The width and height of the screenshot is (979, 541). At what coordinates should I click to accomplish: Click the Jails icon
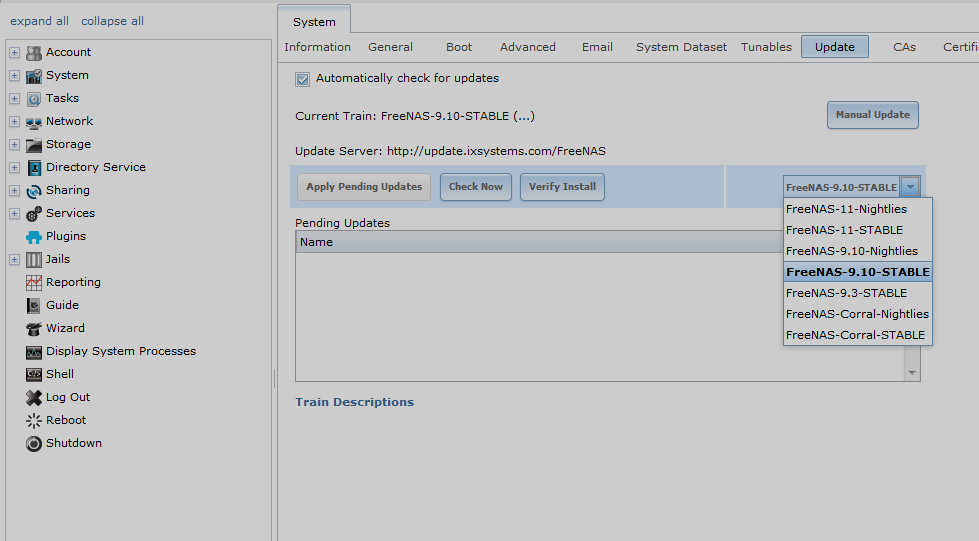click(x=34, y=260)
